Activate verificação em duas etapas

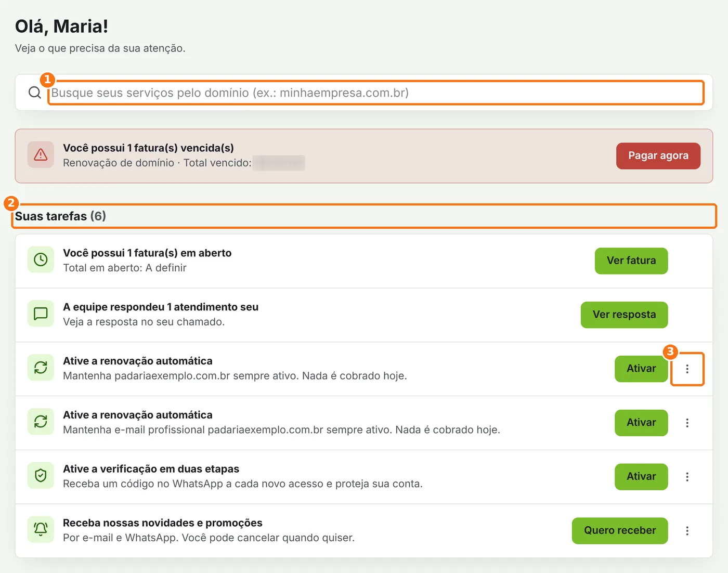click(x=641, y=477)
